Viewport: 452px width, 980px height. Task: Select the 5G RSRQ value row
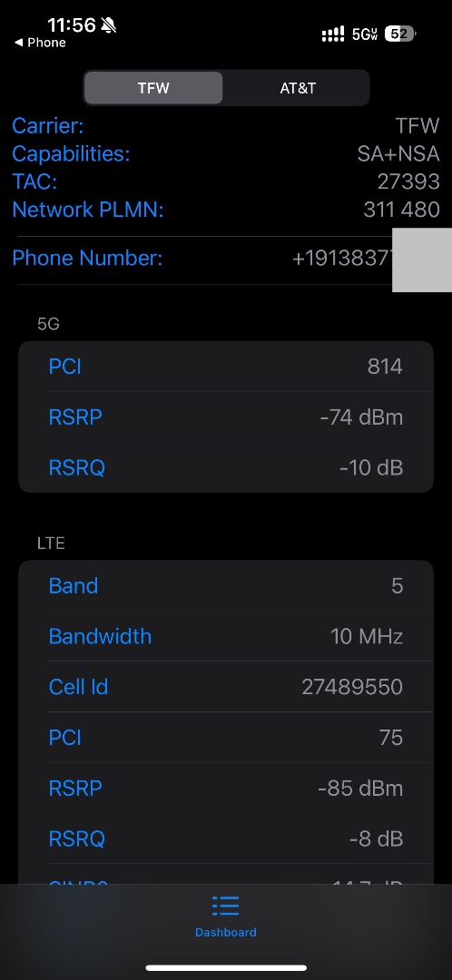226,467
